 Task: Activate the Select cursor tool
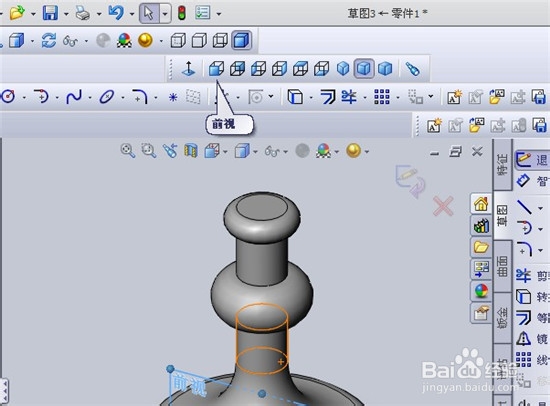[x=149, y=13]
